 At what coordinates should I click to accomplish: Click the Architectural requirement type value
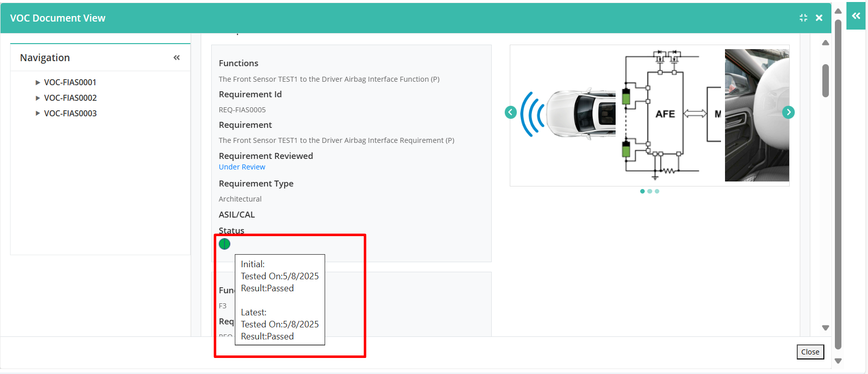click(240, 199)
